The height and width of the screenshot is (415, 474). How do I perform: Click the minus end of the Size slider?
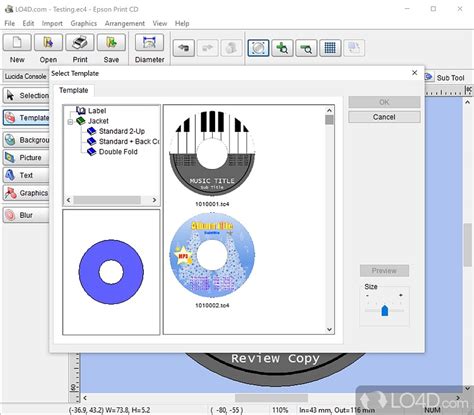click(x=367, y=295)
